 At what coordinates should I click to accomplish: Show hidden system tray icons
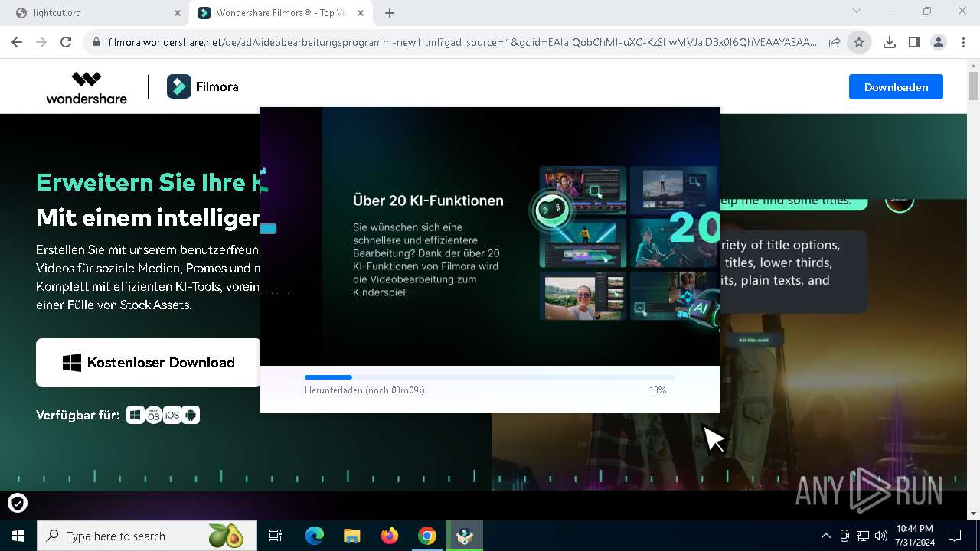825,536
